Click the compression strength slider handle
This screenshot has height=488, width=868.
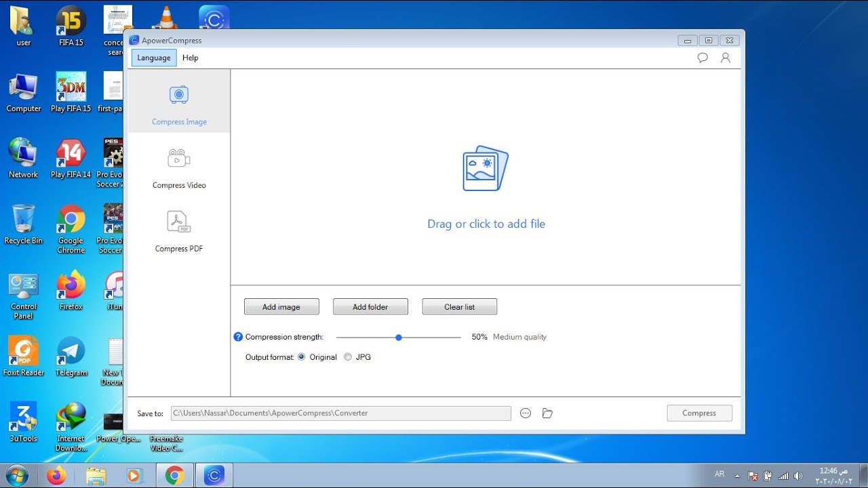click(399, 337)
